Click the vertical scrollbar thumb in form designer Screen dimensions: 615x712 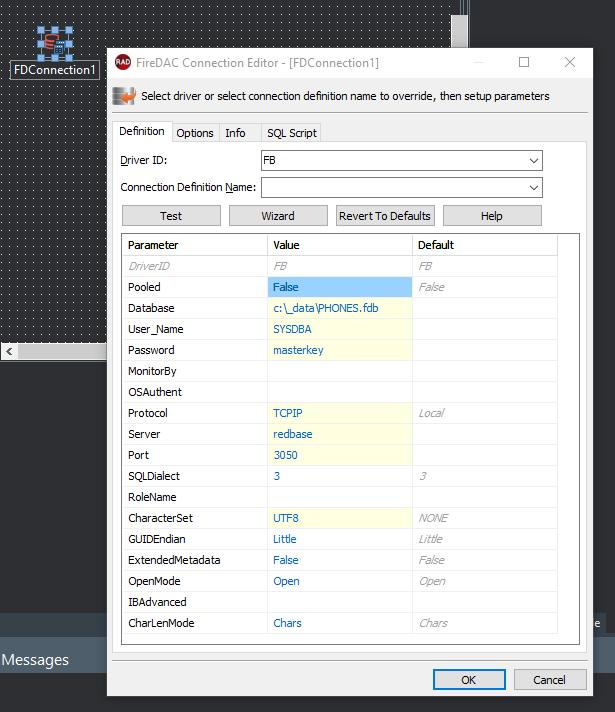[x=459, y=31]
